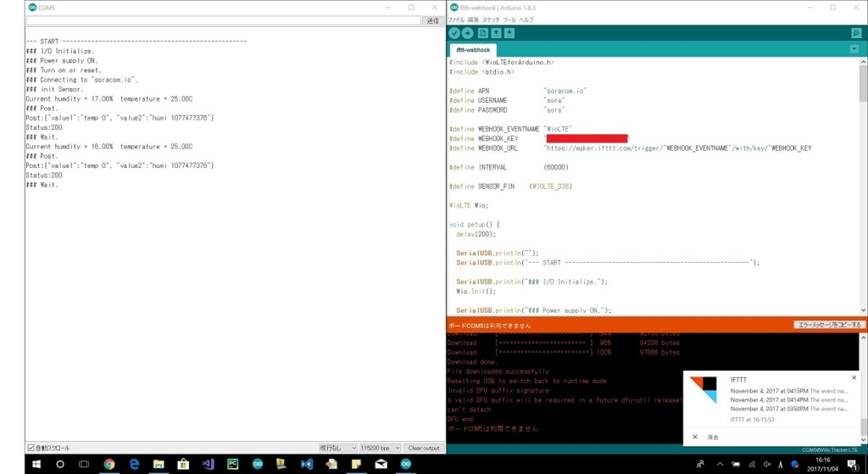Click the Wi-Fi network tray icon
This screenshot has height=474, width=868.
tap(752, 464)
